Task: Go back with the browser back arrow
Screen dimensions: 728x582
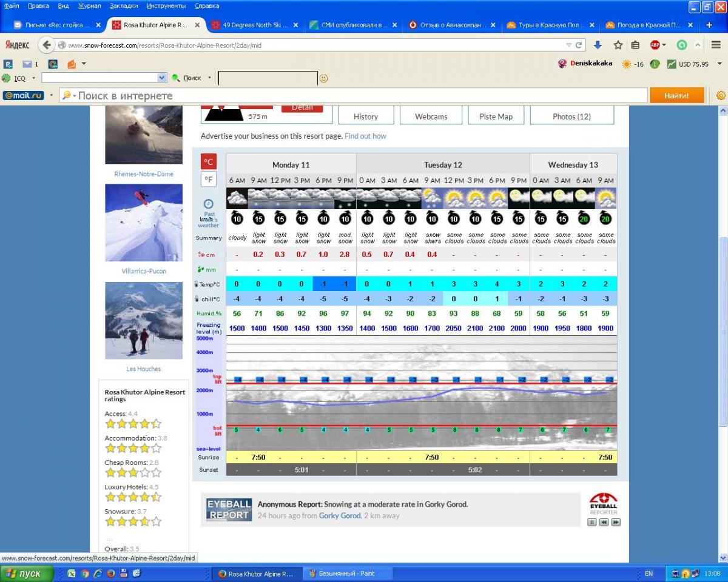Action: click(47, 45)
